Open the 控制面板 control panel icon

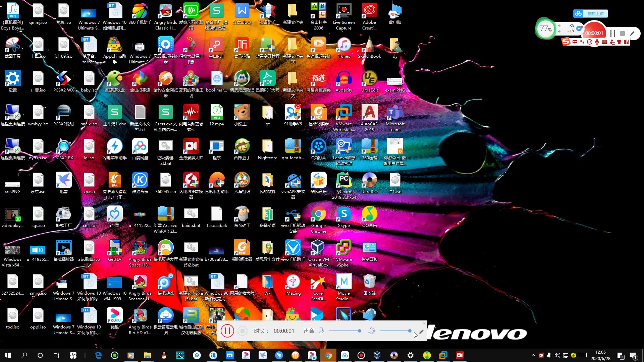click(x=369, y=251)
